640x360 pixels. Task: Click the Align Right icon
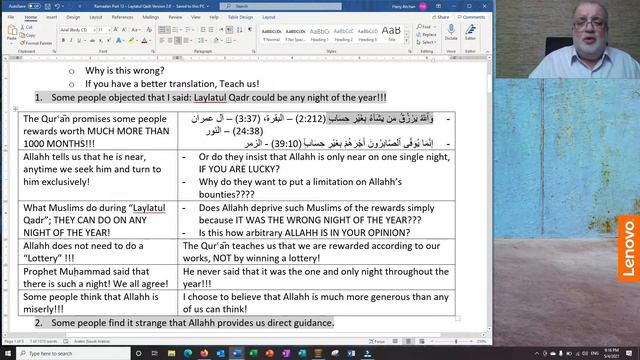coord(178,40)
